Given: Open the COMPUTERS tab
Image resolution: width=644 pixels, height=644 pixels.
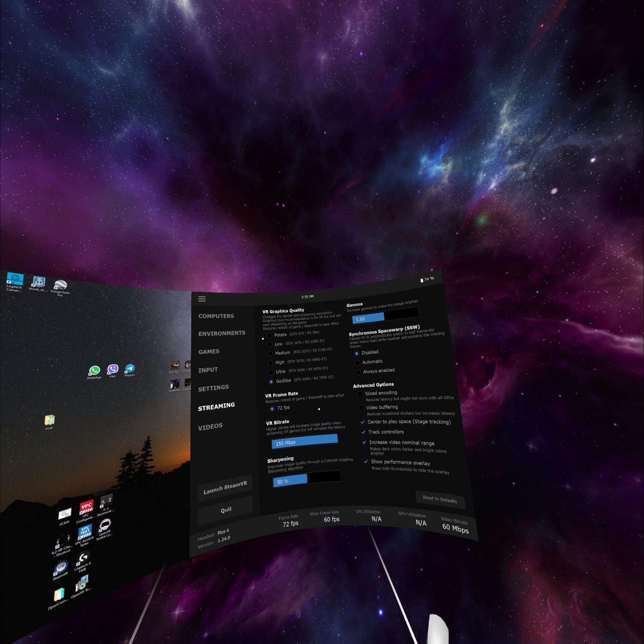Looking at the screenshot, I should pyautogui.click(x=216, y=316).
